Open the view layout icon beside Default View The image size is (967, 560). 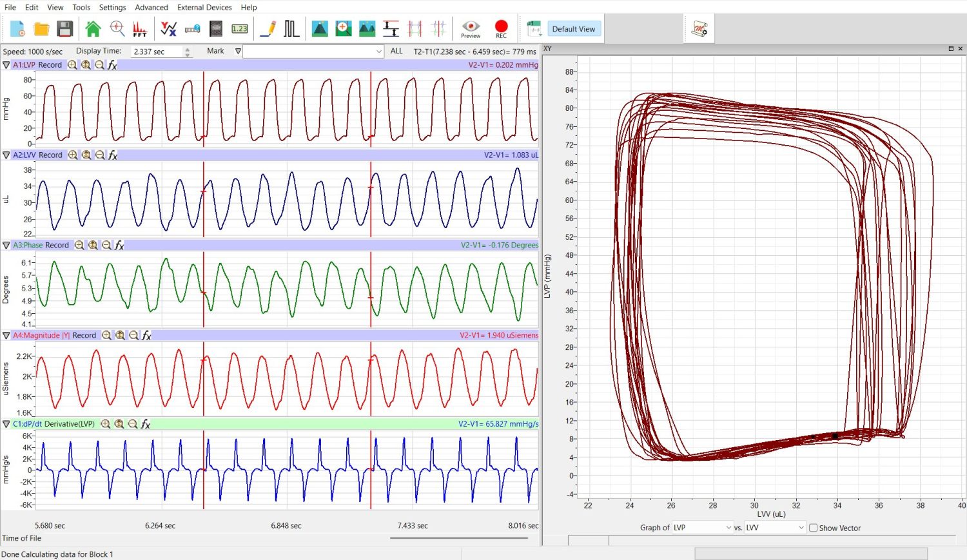[x=534, y=28]
